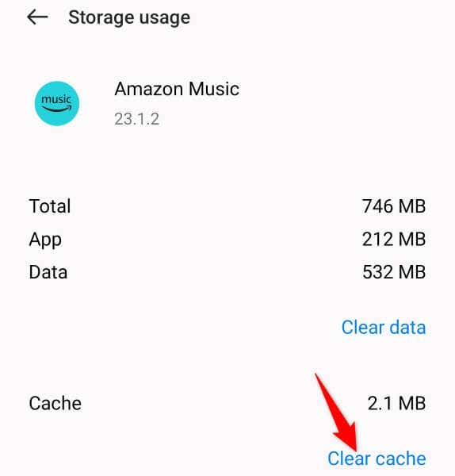Clear data for Amazon Music
The width and height of the screenshot is (455, 476).
384,327
